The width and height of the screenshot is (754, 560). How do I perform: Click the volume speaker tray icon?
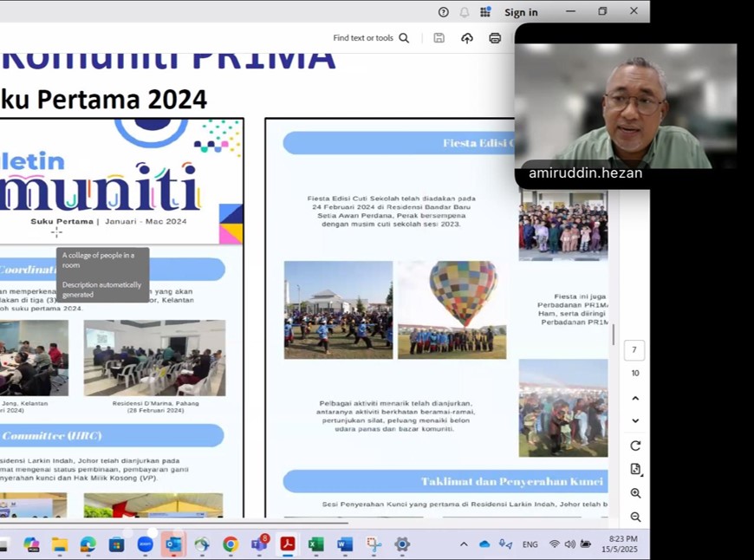click(x=569, y=544)
